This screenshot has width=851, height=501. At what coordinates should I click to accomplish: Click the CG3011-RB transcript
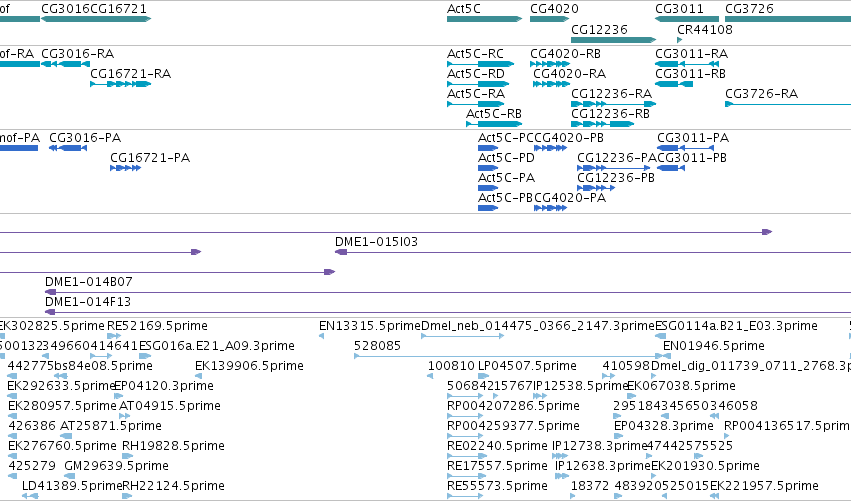click(x=674, y=84)
